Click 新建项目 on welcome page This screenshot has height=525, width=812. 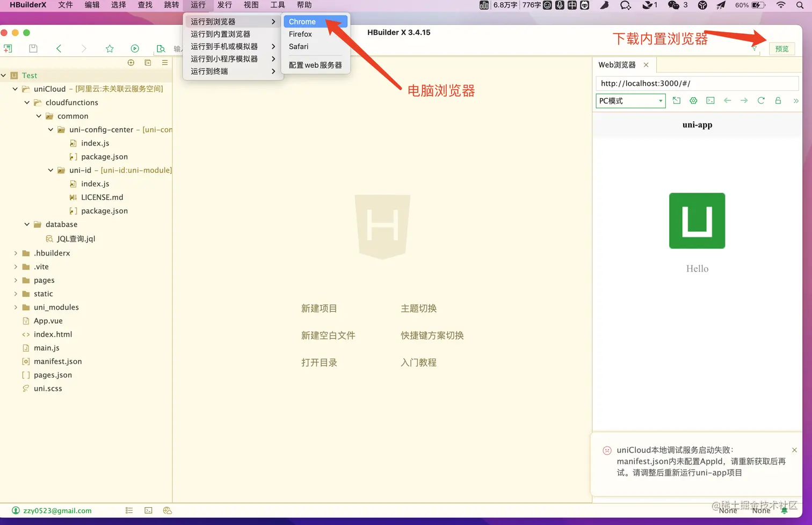(319, 308)
